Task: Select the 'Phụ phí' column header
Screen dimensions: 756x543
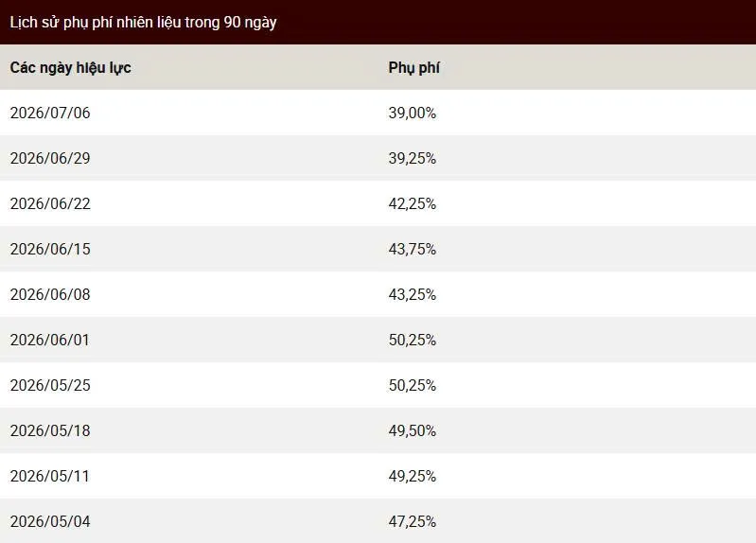Action: tap(413, 67)
